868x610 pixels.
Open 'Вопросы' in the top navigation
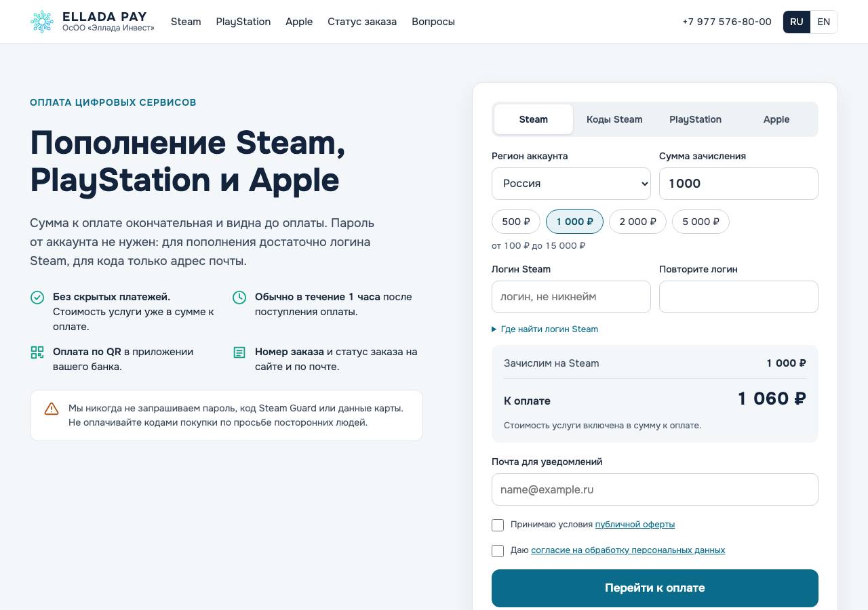(433, 22)
